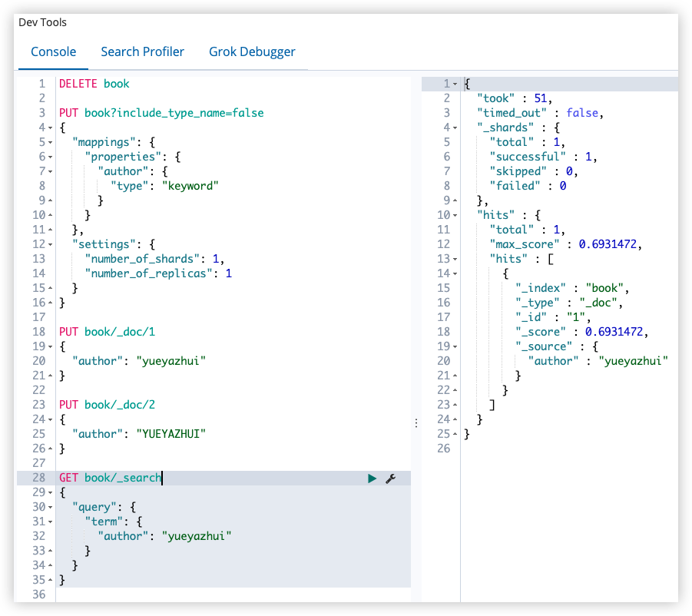This screenshot has height=616, width=692.
Task: Collapse the "mappings" block at line 5
Action: [51, 143]
